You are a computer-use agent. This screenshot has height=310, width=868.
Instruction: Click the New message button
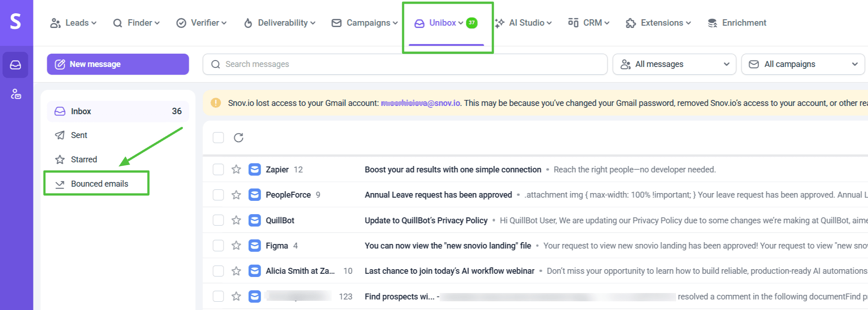click(x=118, y=64)
